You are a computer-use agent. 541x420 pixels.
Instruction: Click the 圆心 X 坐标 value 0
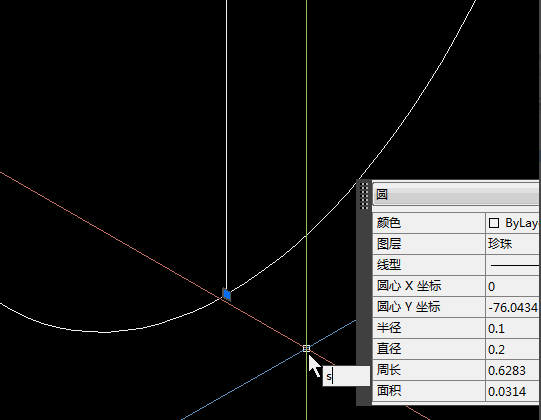click(x=512, y=286)
